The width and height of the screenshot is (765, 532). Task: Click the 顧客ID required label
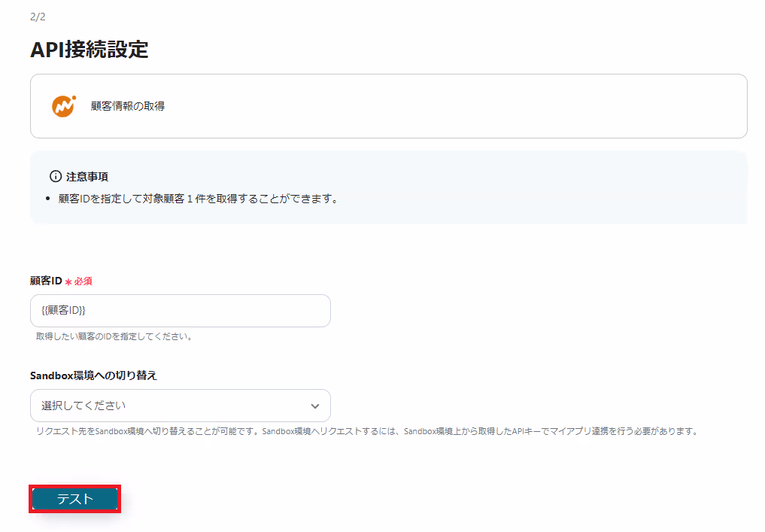click(61, 281)
